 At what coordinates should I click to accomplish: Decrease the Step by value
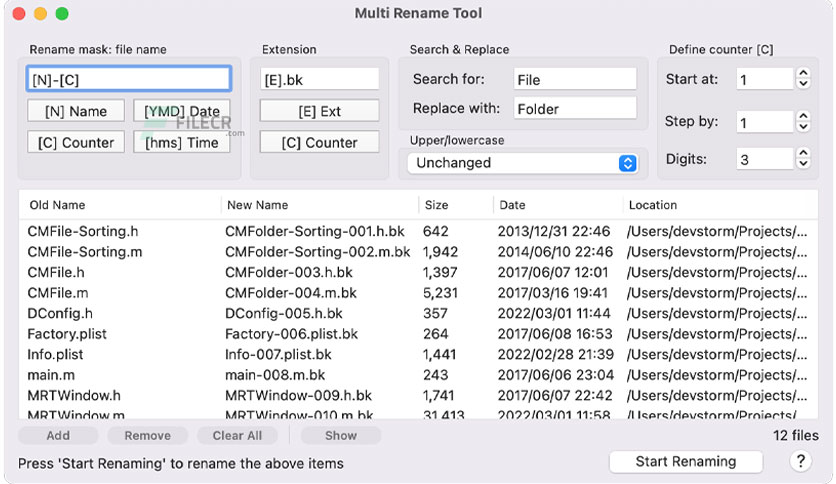[803, 127]
